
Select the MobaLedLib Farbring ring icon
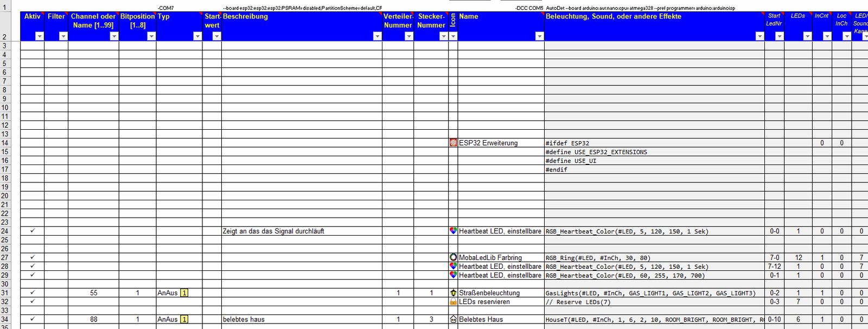point(453,257)
